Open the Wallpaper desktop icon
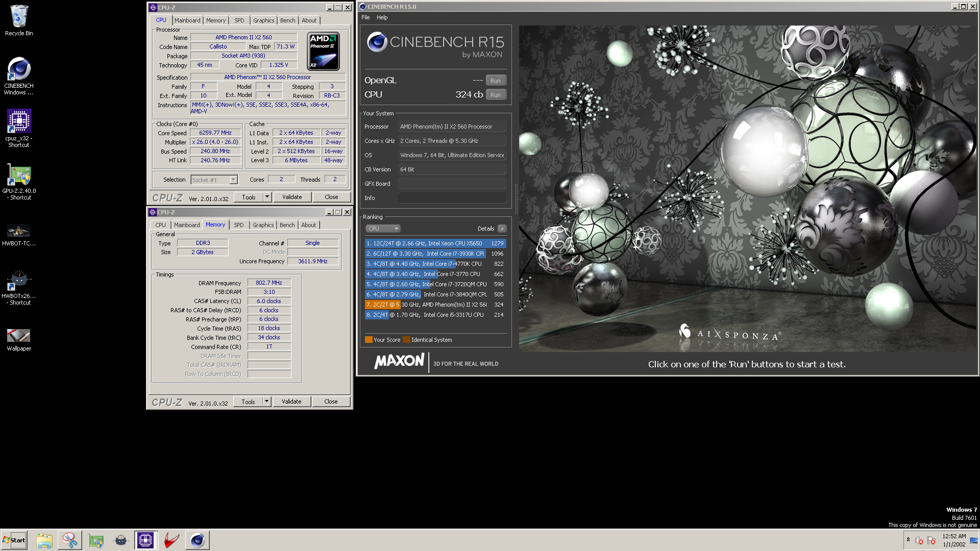980x551 pixels. point(19,339)
